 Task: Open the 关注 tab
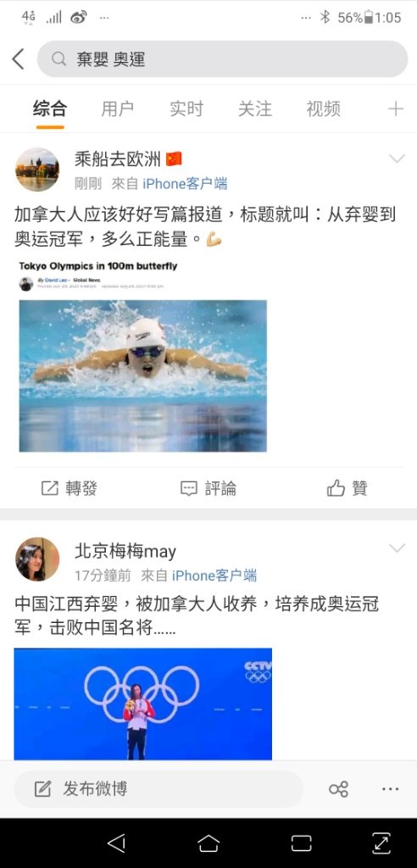[x=255, y=109]
